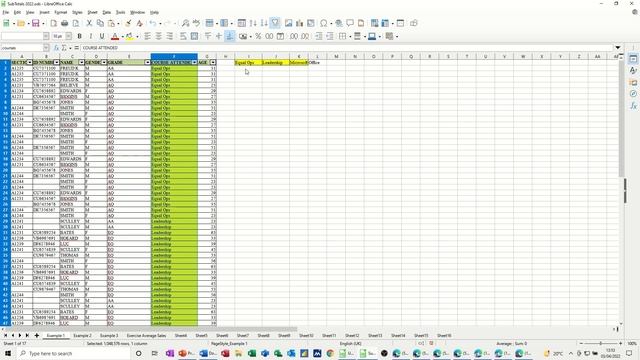Click the Font Color red swatch
640x360 pixels.
(115, 37)
